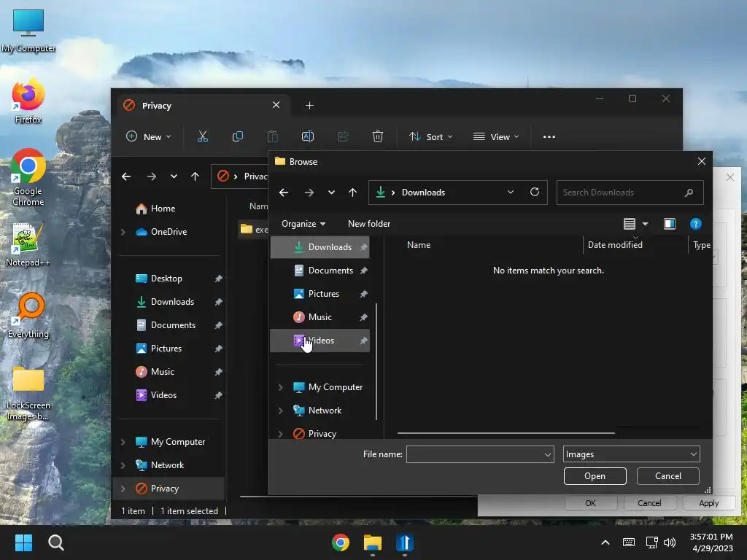Viewport: 747px width, 560px height.
Task: Click the Open button
Action: pos(595,475)
